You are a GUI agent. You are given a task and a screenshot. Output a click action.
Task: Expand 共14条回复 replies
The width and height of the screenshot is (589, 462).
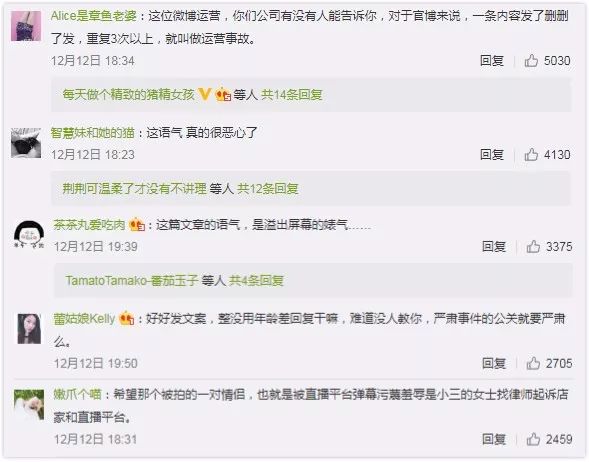coord(292,95)
